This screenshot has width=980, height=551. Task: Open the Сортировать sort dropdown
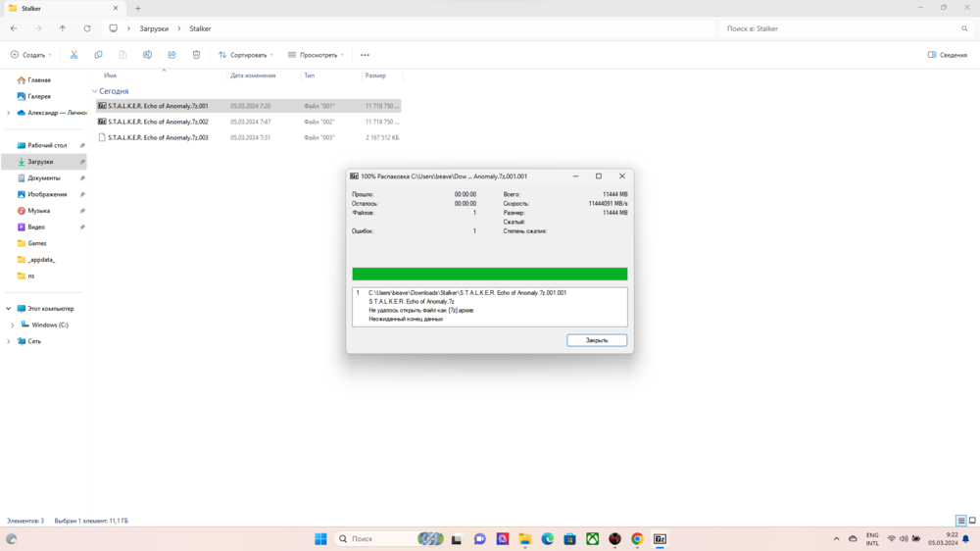[x=245, y=55]
